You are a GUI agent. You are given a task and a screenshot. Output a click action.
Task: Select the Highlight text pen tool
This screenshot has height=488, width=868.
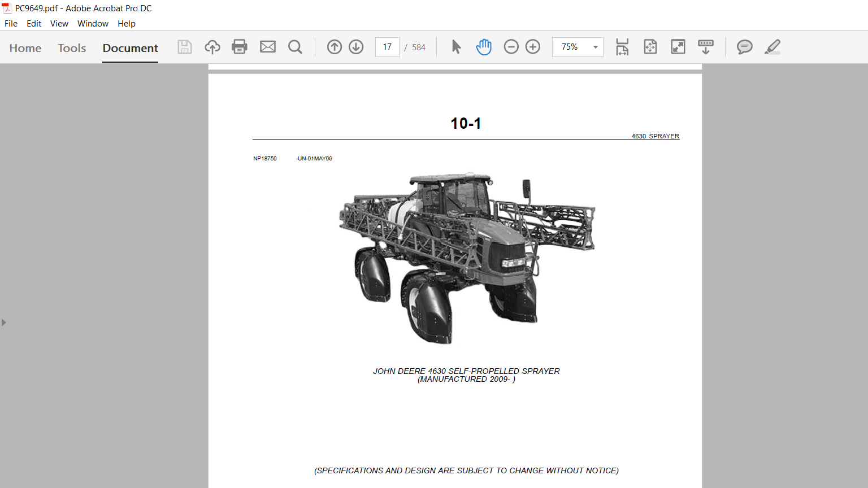pos(772,47)
